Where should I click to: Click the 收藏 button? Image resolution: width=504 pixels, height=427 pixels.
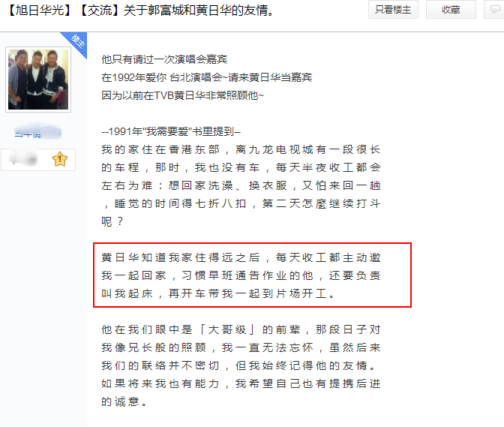pyautogui.click(x=451, y=10)
